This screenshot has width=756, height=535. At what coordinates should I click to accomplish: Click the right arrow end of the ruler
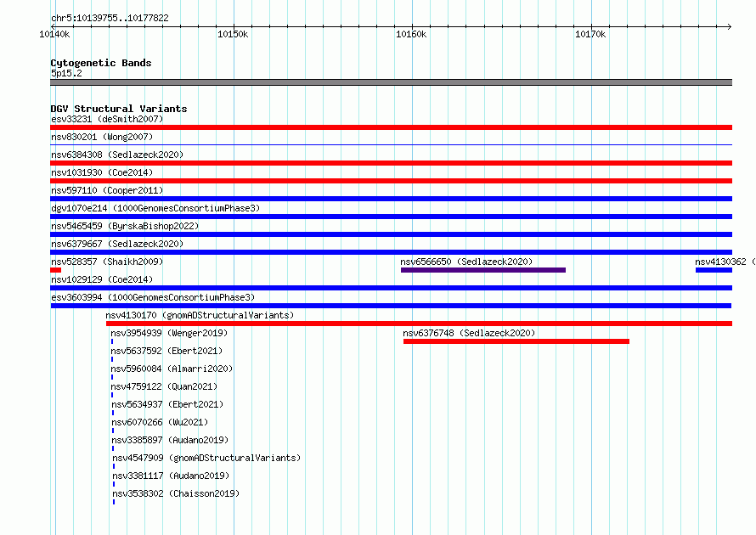pos(730,26)
